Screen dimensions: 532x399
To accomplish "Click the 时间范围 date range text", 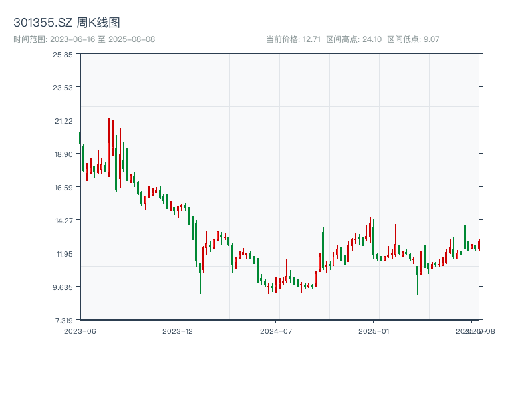I will pos(84,39).
